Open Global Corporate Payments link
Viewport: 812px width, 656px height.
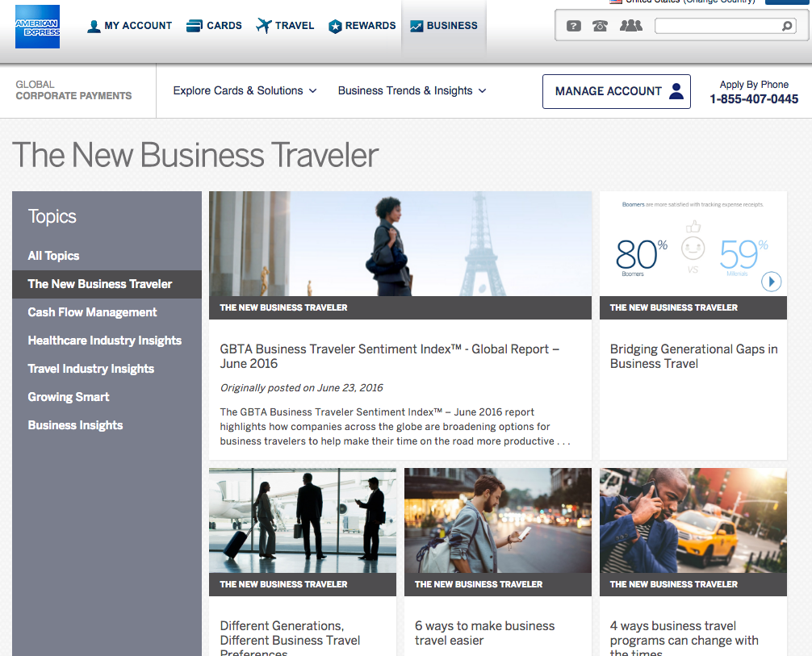[73, 90]
